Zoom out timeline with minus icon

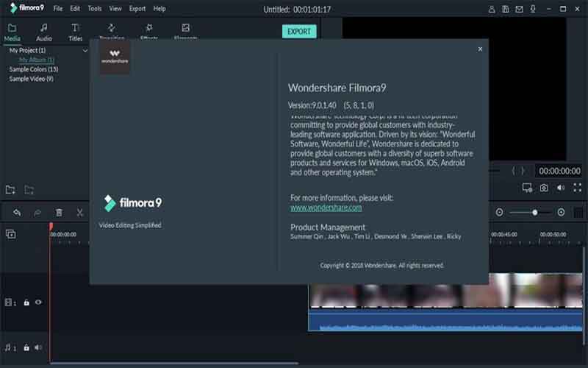pyautogui.click(x=499, y=213)
